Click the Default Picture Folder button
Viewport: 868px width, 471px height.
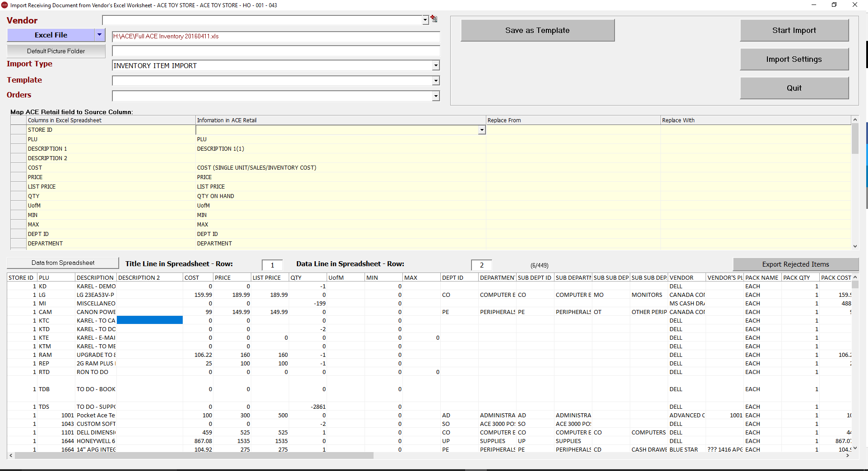56,51
